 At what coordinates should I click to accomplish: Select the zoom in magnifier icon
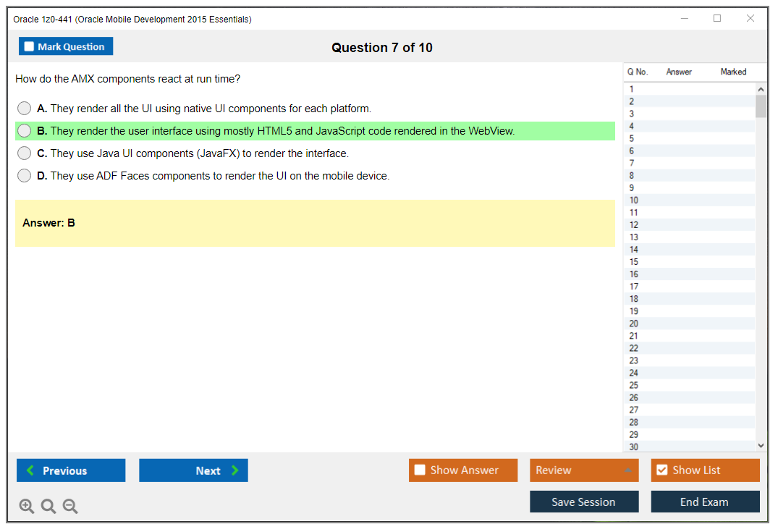point(26,506)
